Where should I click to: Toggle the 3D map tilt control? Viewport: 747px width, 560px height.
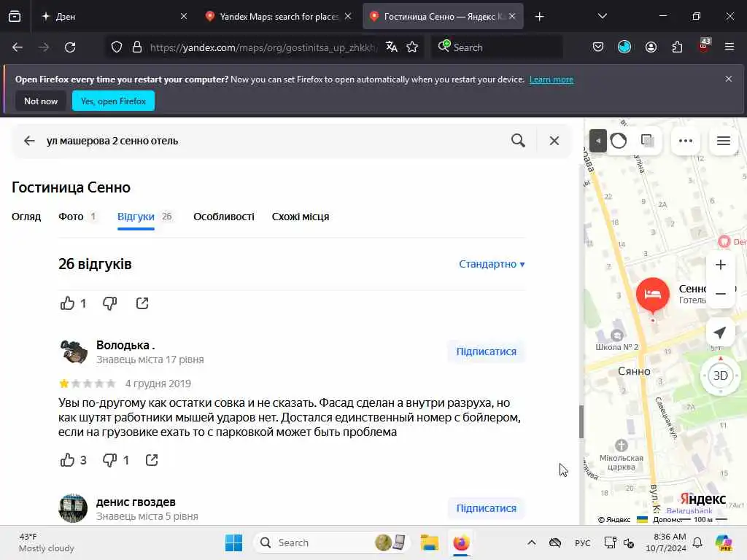(720, 376)
